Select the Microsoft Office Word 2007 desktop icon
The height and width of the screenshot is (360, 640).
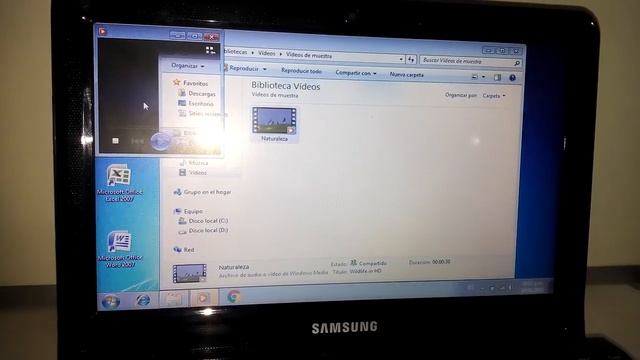pos(119,249)
